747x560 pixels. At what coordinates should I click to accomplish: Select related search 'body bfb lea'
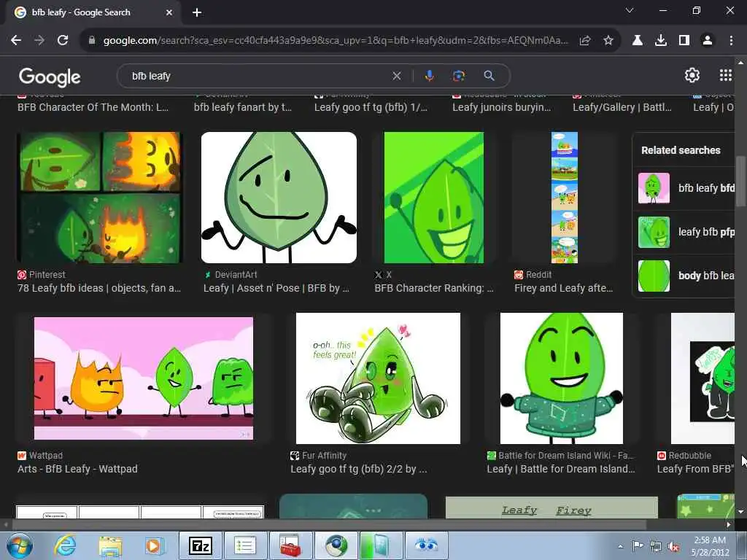click(686, 276)
